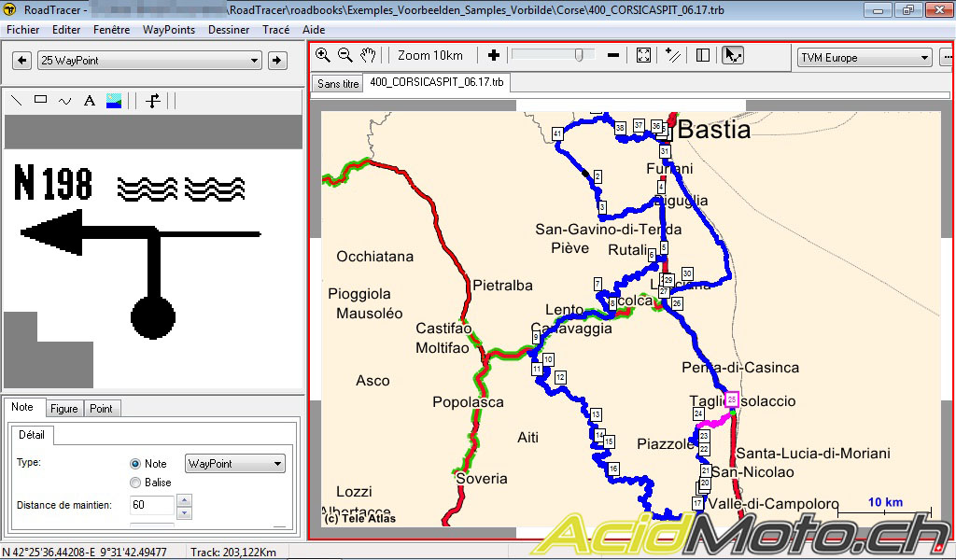Click waypoint marker 41 on the map

(557, 133)
